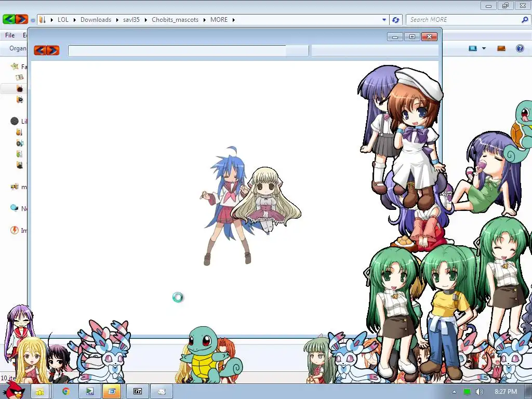This screenshot has width=532, height=399.
Task: Click the search magnifier icon
Action: tap(525, 20)
